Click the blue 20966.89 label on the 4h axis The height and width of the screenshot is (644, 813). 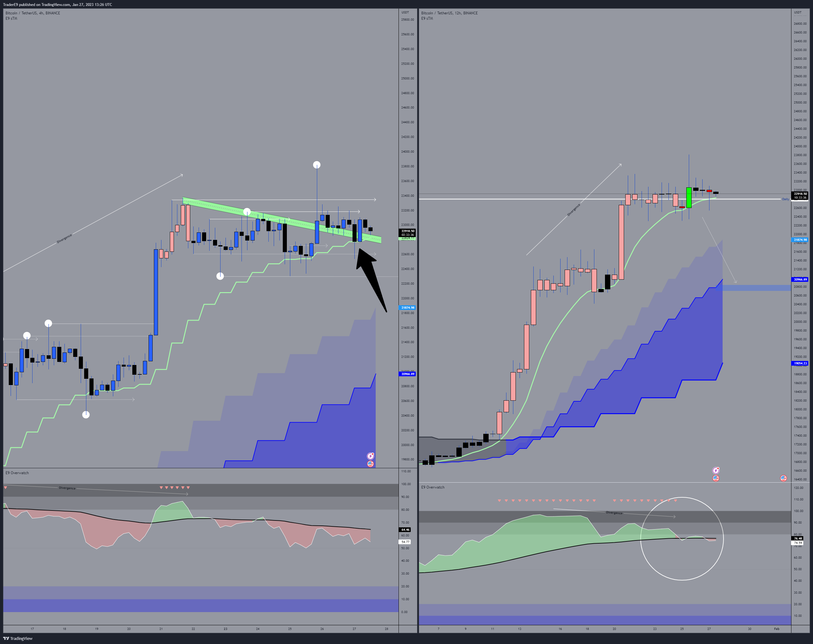408,374
